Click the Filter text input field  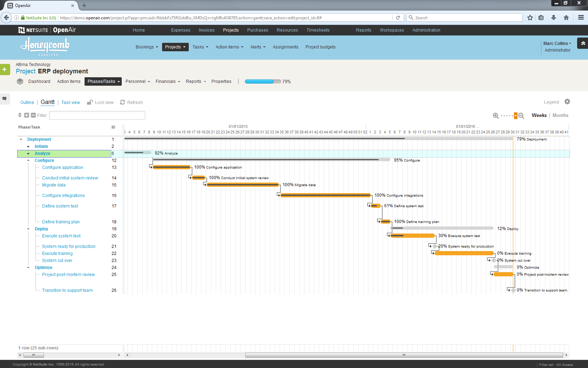pos(97,115)
